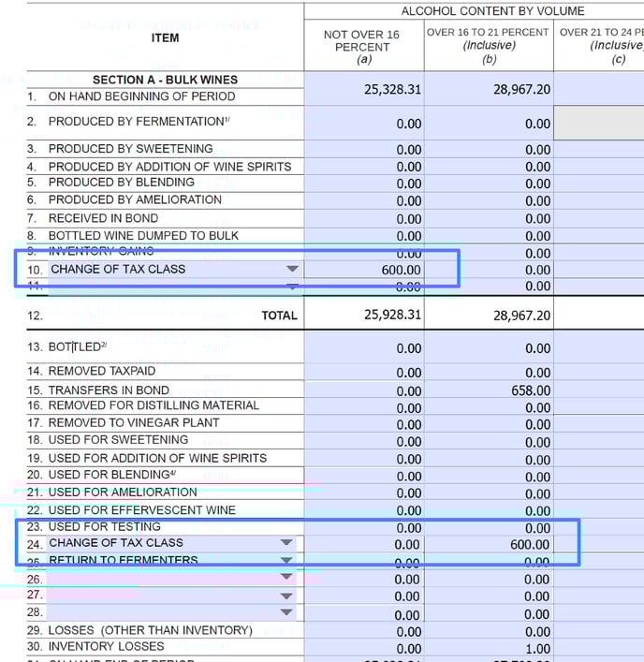Select the 658.00 Transfers in Bond field
Viewport: 644px width, 662px height.
coord(489,390)
